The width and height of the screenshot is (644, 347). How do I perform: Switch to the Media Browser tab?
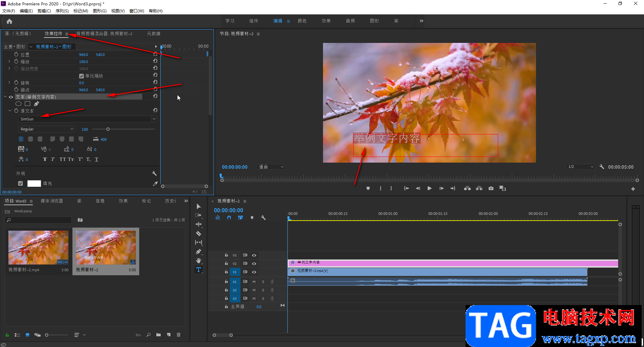(x=52, y=201)
